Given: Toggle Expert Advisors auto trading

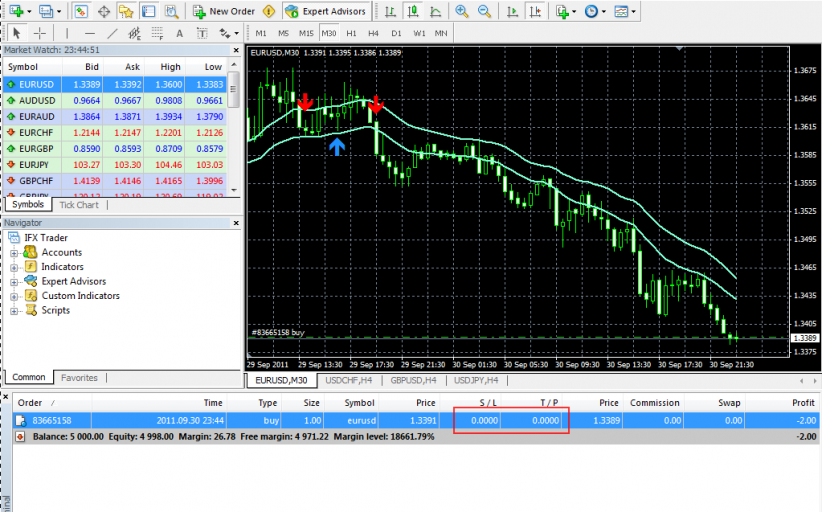Looking at the screenshot, I should coord(325,12).
